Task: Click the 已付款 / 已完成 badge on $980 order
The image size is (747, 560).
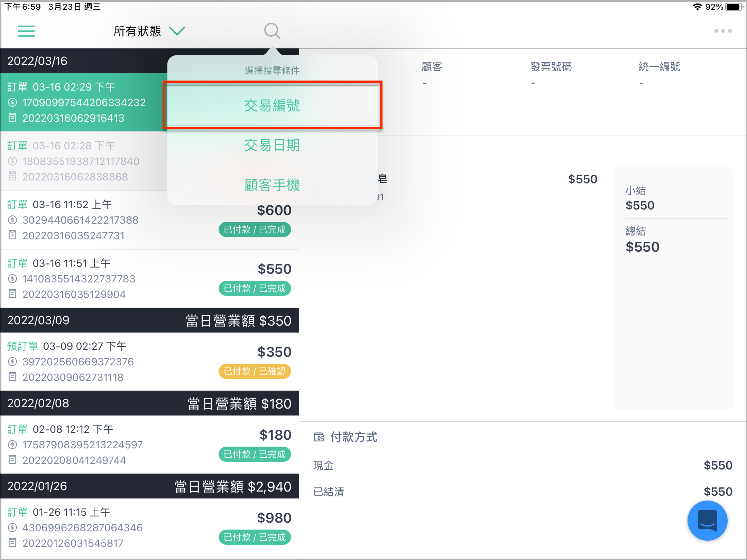Action: coord(255,538)
